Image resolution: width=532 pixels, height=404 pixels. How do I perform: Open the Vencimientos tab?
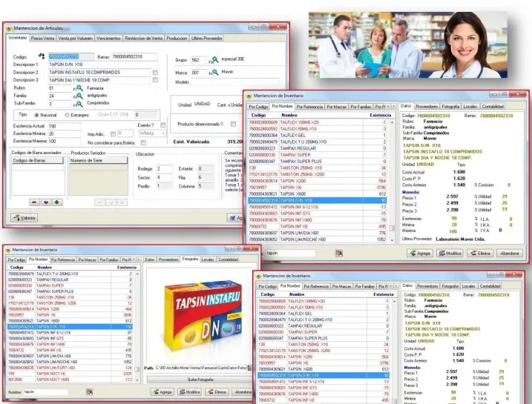point(108,39)
